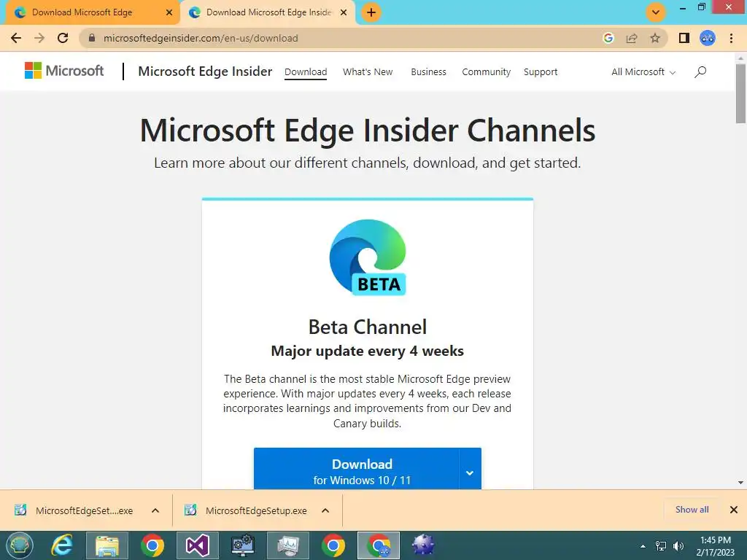Reload the page with the refresh icon
The image size is (747, 560).
click(x=63, y=38)
